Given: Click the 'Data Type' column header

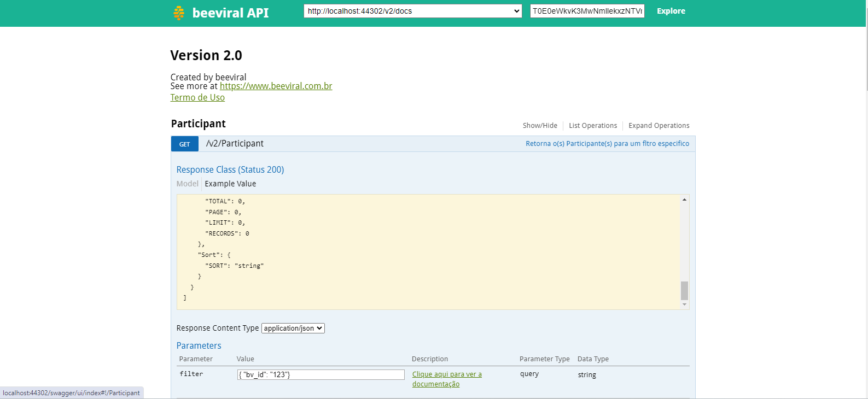Looking at the screenshot, I should point(593,359).
